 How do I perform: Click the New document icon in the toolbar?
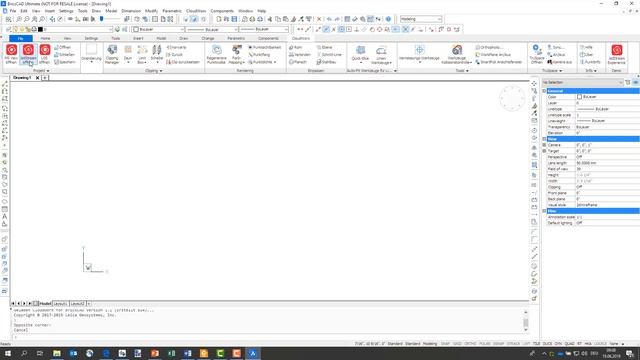(x=219, y=19)
